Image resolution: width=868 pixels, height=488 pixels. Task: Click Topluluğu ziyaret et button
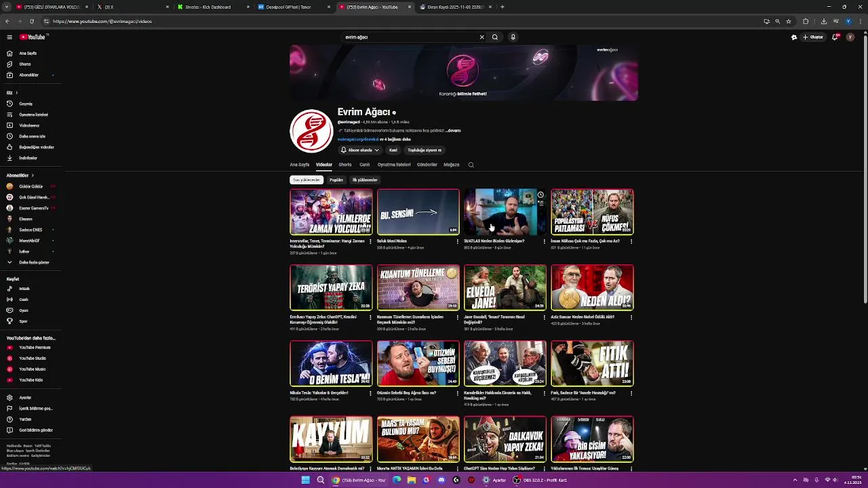[425, 150]
